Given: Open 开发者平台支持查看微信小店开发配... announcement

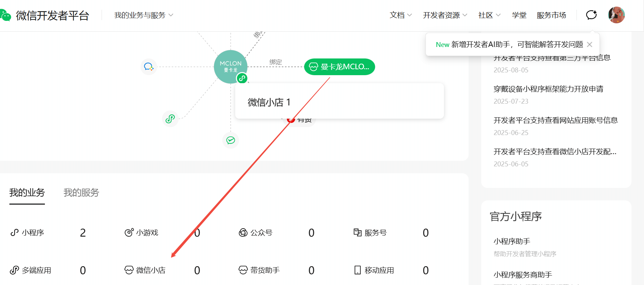Looking at the screenshot, I should 555,152.
